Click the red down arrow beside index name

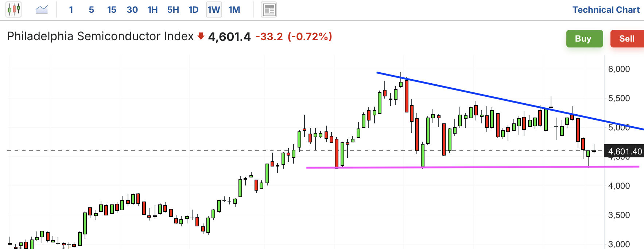[201, 36]
